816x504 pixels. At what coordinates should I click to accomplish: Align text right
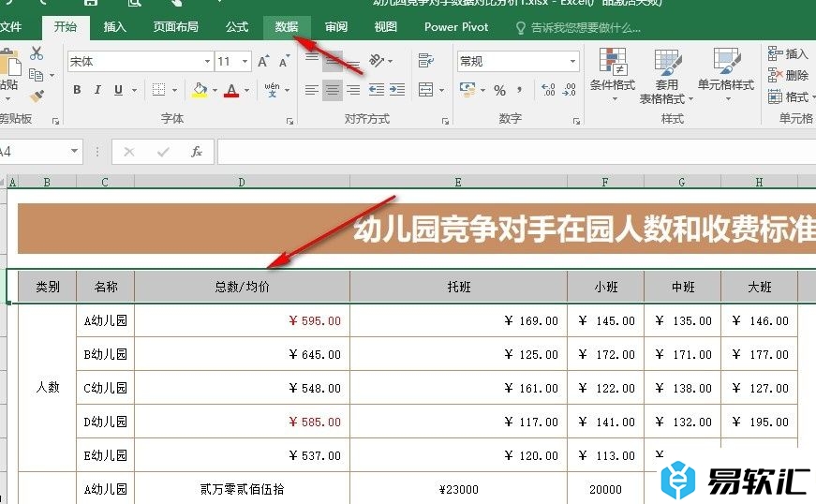pyautogui.click(x=353, y=90)
